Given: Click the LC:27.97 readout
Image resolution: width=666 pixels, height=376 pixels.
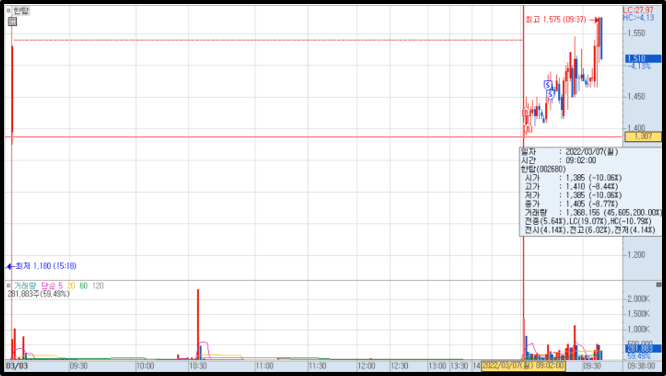Looking at the screenshot, I should point(638,10).
